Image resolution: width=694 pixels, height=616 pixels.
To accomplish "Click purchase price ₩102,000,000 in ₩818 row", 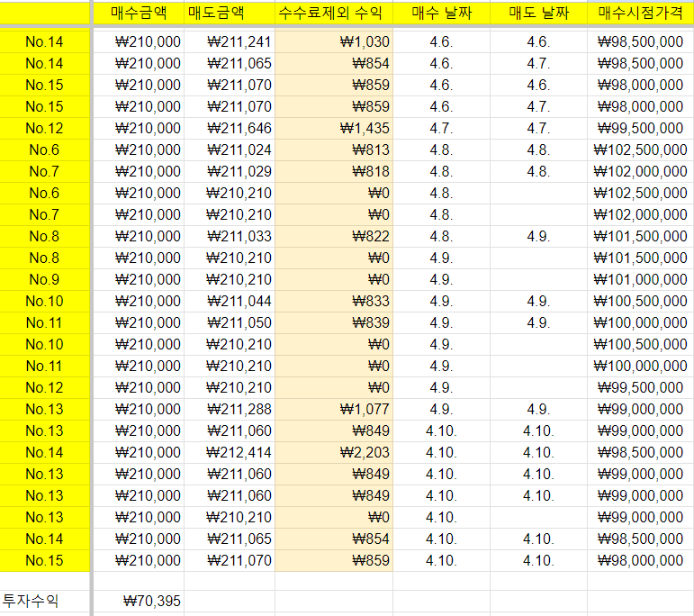I will (x=640, y=172).
